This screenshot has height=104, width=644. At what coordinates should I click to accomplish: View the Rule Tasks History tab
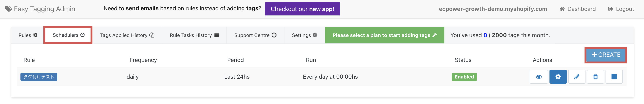coord(194,35)
